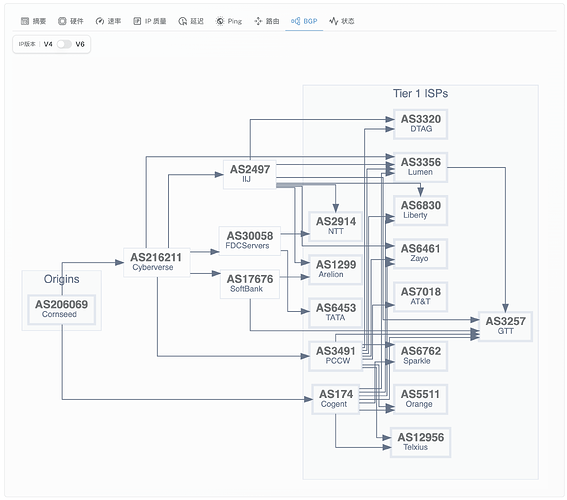Open the 速率 speed tab
The image size is (567, 500).
click(108, 21)
